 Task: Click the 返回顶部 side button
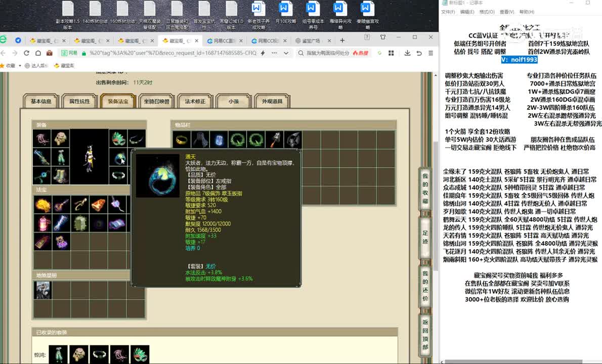(x=425, y=335)
